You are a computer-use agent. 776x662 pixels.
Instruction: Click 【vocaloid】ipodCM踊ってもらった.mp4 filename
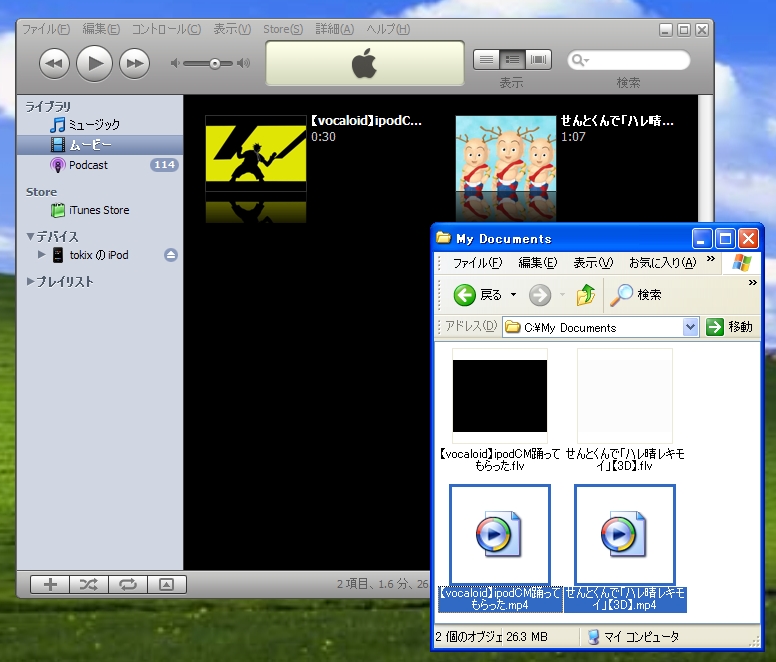[500, 599]
